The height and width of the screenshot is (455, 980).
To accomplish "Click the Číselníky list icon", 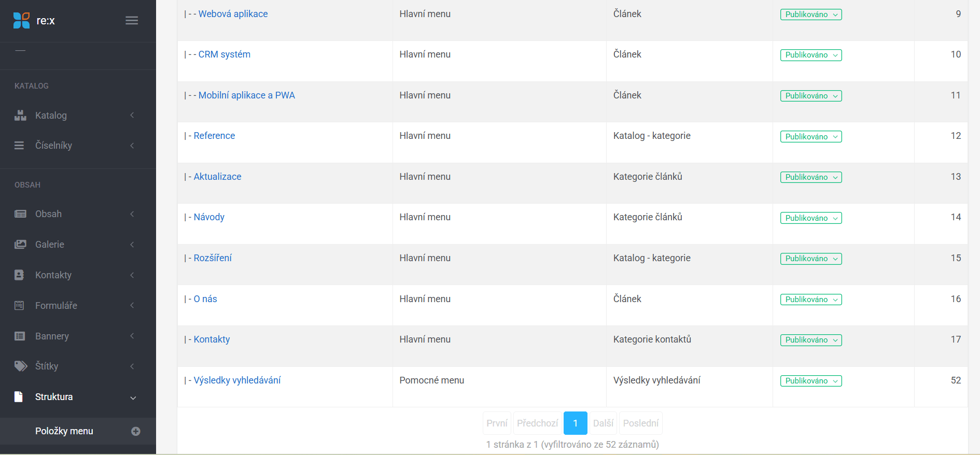I will (19, 146).
